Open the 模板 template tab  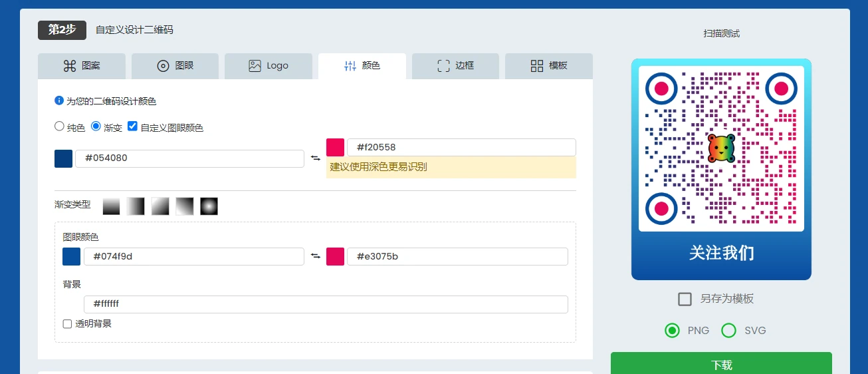tap(549, 66)
